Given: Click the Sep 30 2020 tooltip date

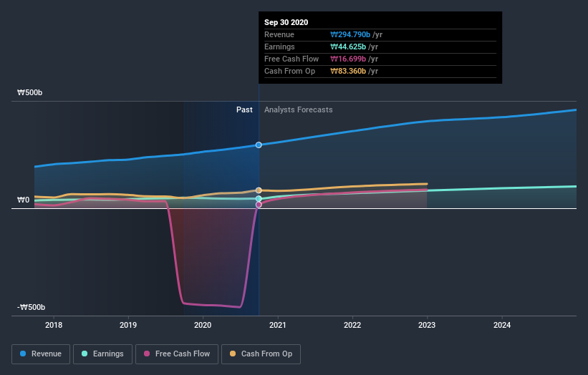Looking at the screenshot, I should pyautogui.click(x=286, y=22).
